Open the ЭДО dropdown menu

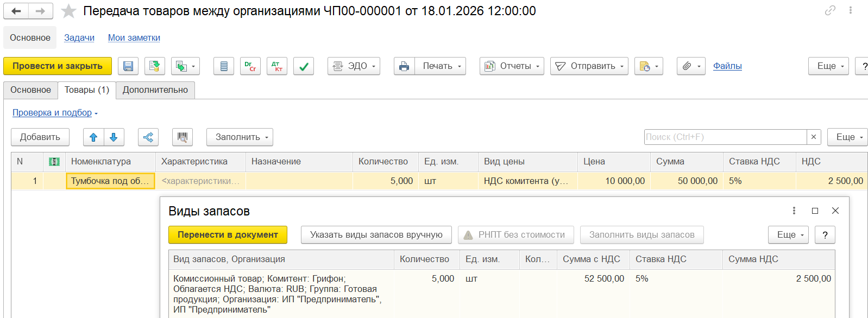pos(354,66)
